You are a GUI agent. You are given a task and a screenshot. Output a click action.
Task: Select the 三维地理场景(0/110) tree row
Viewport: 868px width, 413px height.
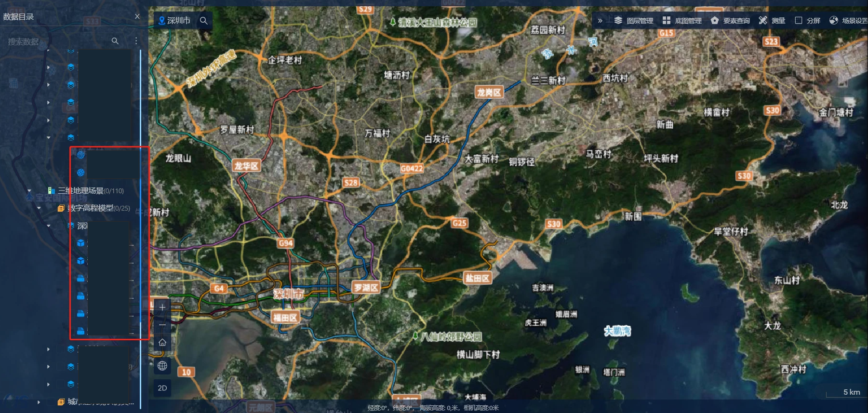pyautogui.click(x=86, y=191)
